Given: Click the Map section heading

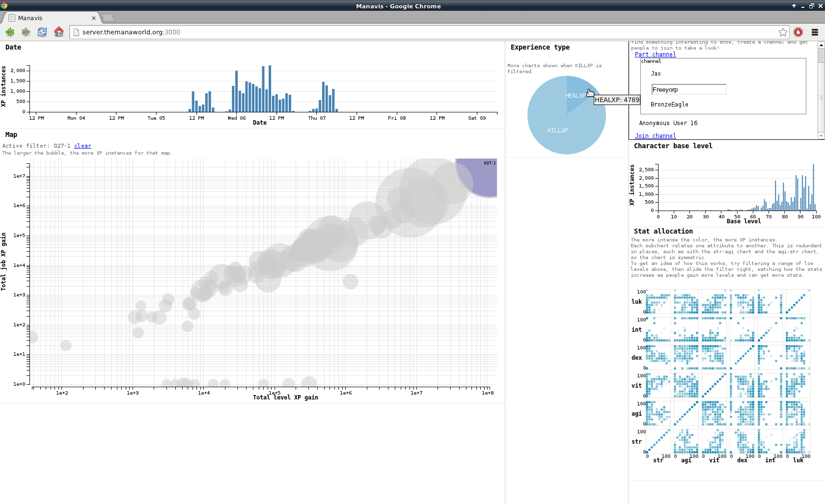Looking at the screenshot, I should pos(11,134).
